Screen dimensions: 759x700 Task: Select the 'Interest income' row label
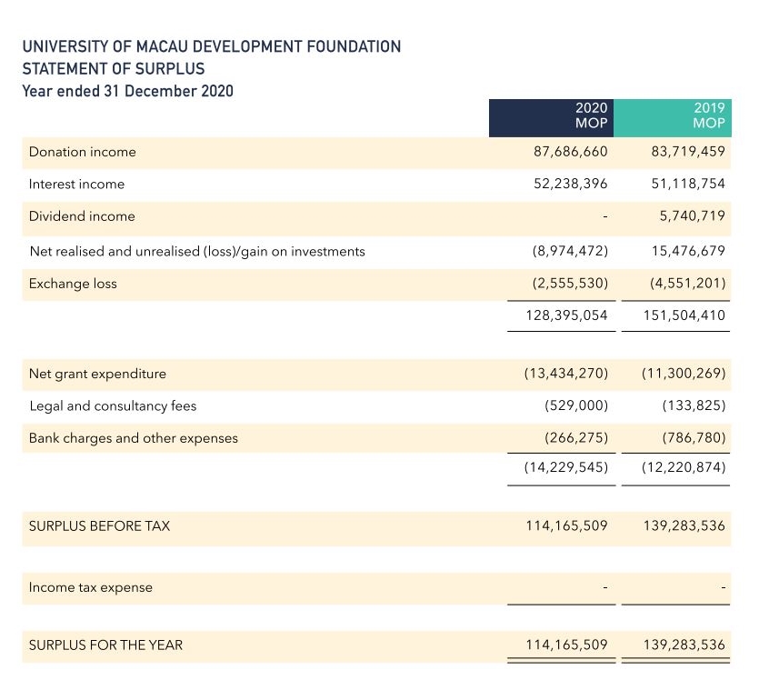tap(76, 184)
